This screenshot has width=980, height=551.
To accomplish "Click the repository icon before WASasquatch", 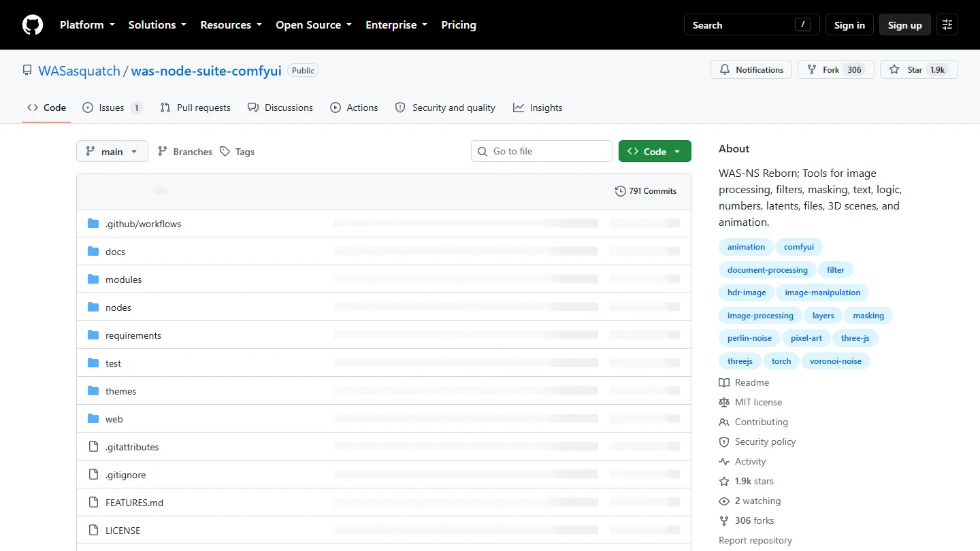I will [27, 70].
